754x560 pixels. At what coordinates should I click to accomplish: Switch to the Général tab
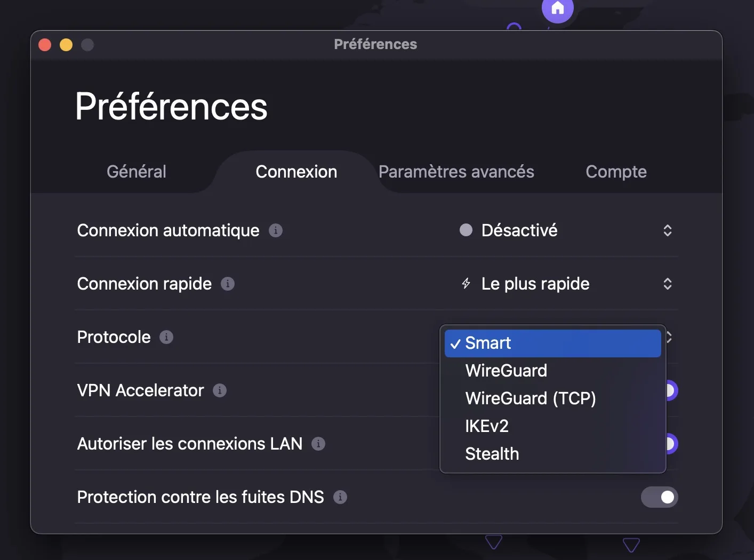click(x=137, y=172)
